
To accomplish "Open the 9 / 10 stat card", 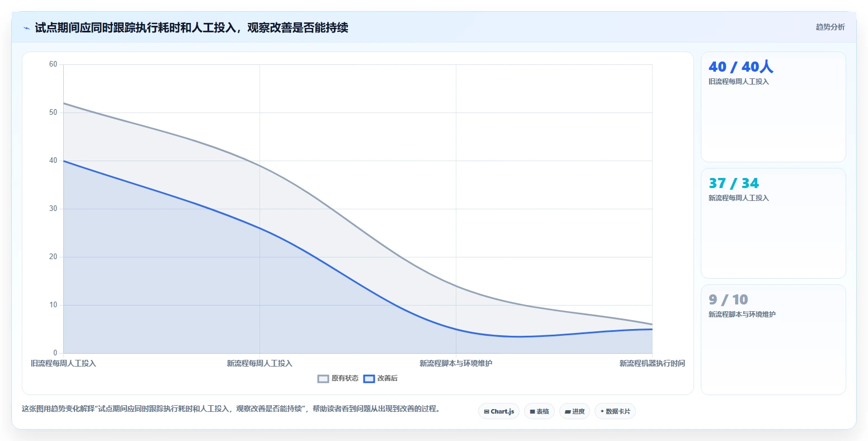I will click(x=773, y=340).
